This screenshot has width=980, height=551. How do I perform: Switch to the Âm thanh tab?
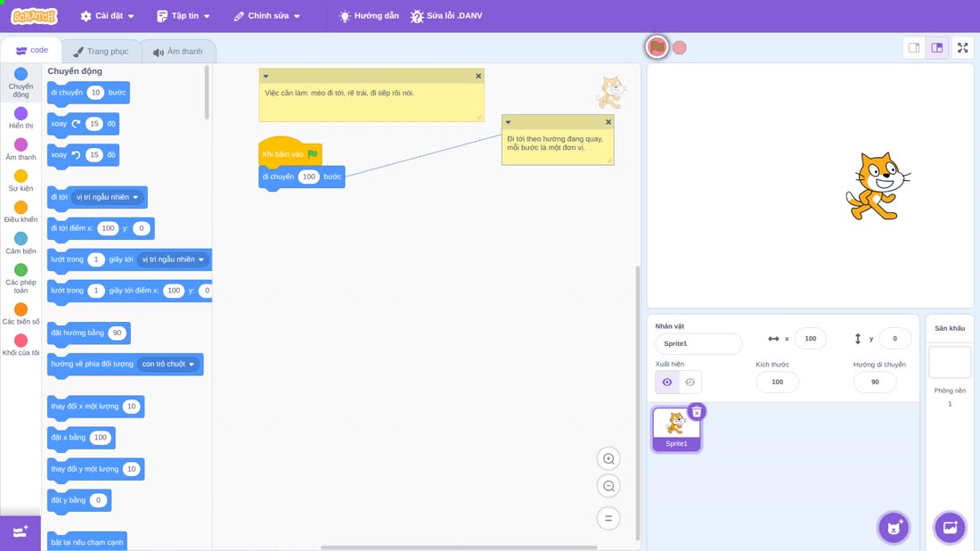(x=178, y=52)
